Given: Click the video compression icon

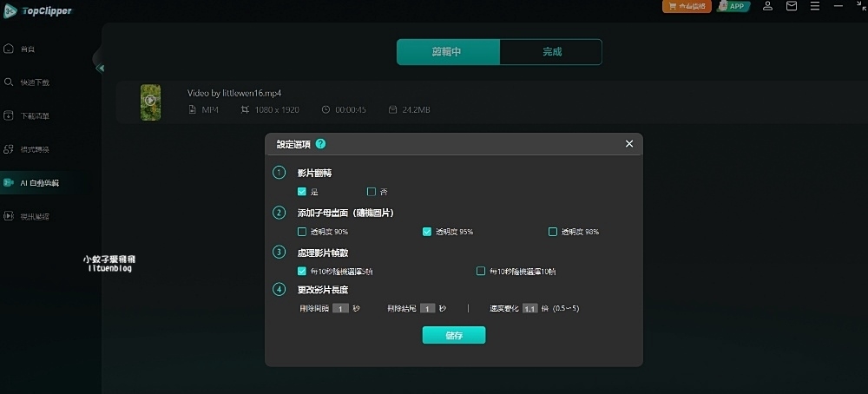Looking at the screenshot, I should (9, 216).
